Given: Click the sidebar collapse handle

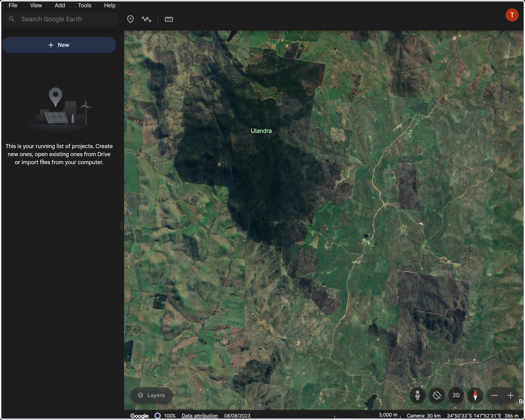Looking at the screenshot, I should [x=122, y=226].
